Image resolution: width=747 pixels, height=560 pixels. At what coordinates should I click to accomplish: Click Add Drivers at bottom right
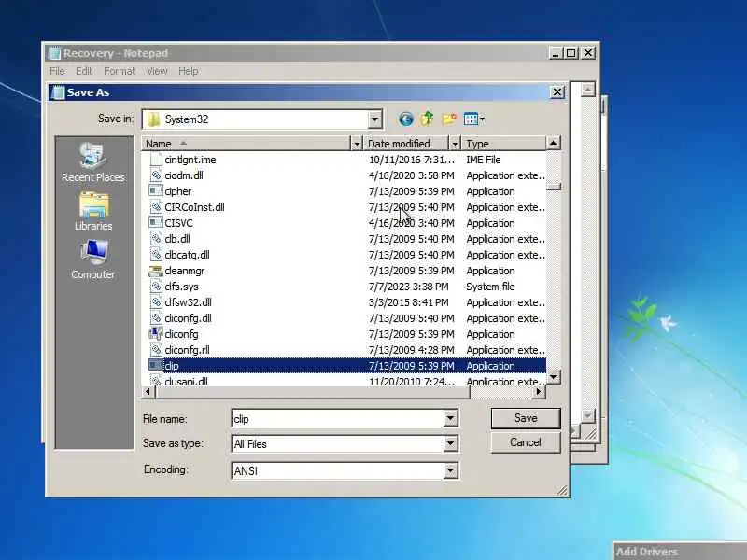pyautogui.click(x=646, y=552)
